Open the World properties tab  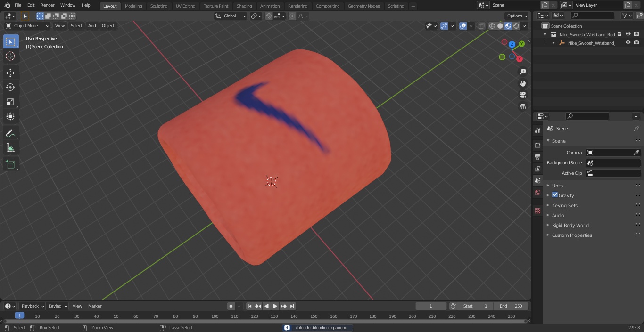click(x=537, y=192)
